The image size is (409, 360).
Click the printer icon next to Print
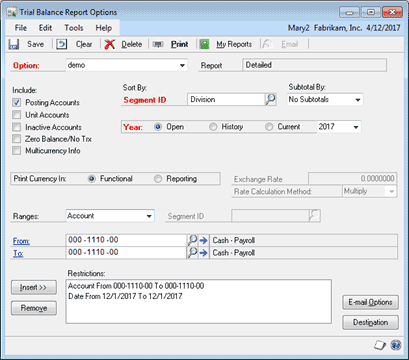click(x=158, y=44)
